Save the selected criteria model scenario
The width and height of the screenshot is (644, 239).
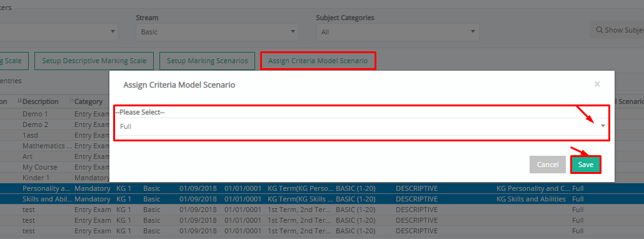586,165
